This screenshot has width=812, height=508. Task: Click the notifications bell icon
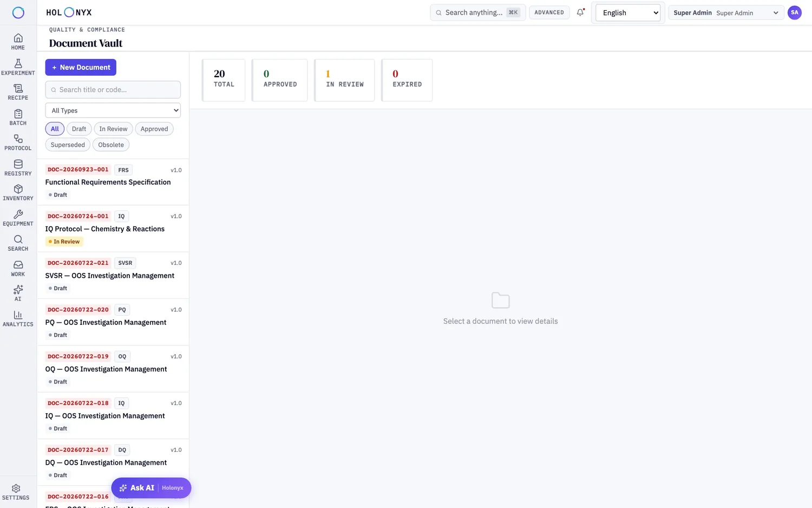[580, 12]
